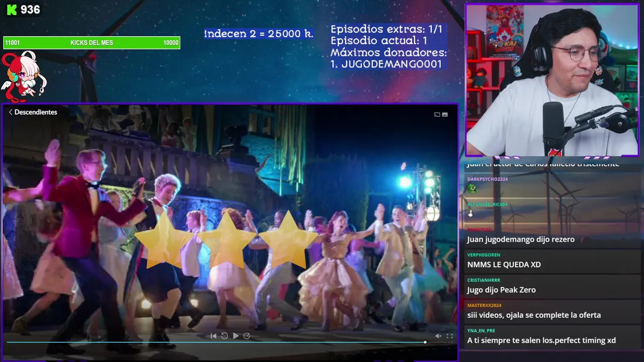Click the 10000 target on goal bar
The width and height of the screenshot is (644, 362).
point(171,43)
